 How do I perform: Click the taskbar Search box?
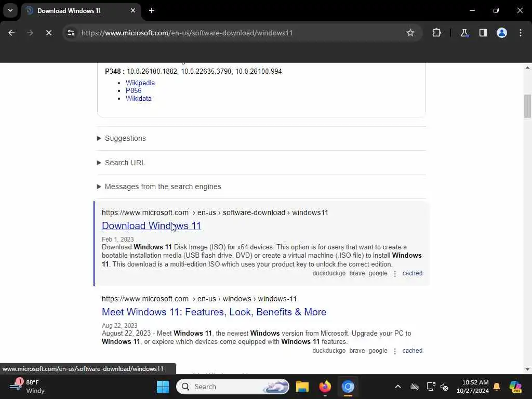pos(233,387)
